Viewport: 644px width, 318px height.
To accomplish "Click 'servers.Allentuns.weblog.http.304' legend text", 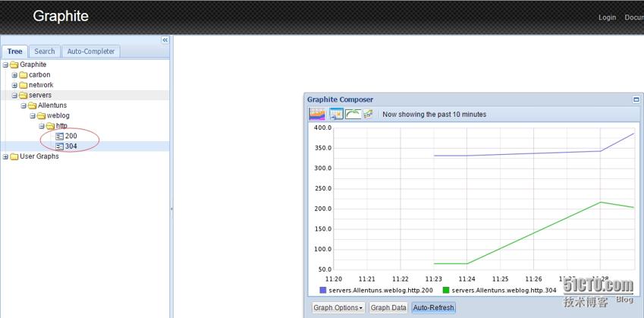I will [x=504, y=290].
